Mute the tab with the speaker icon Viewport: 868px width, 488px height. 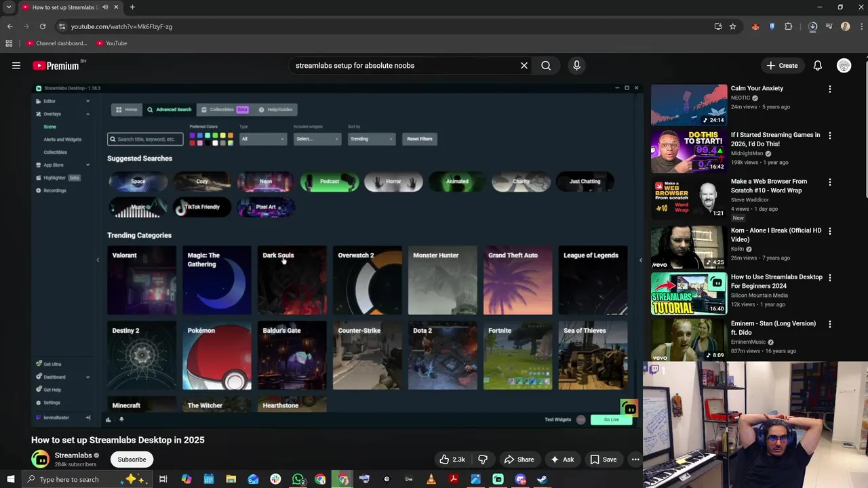point(105,7)
